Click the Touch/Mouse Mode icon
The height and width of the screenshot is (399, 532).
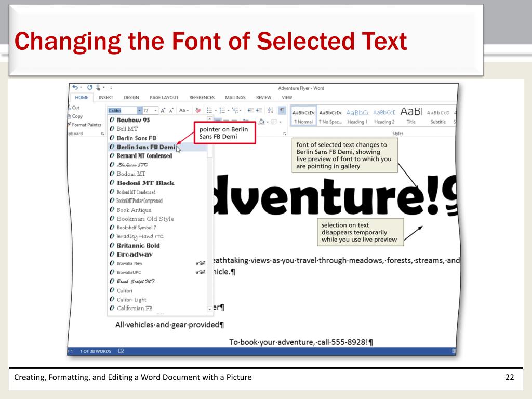click(98, 87)
